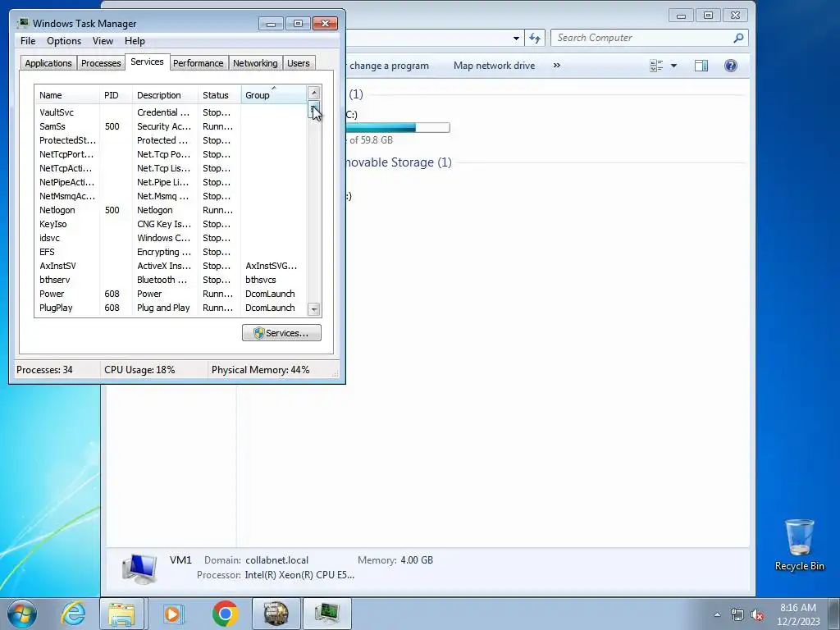Select Task Manager taskbar button
Image resolution: width=840 pixels, height=630 pixels.
pos(327,614)
